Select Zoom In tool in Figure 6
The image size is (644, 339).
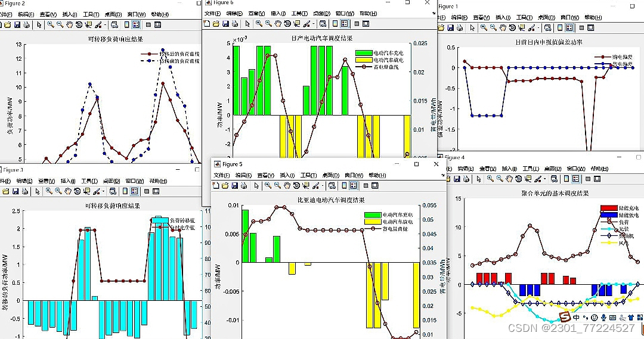[x=259, y=24]
